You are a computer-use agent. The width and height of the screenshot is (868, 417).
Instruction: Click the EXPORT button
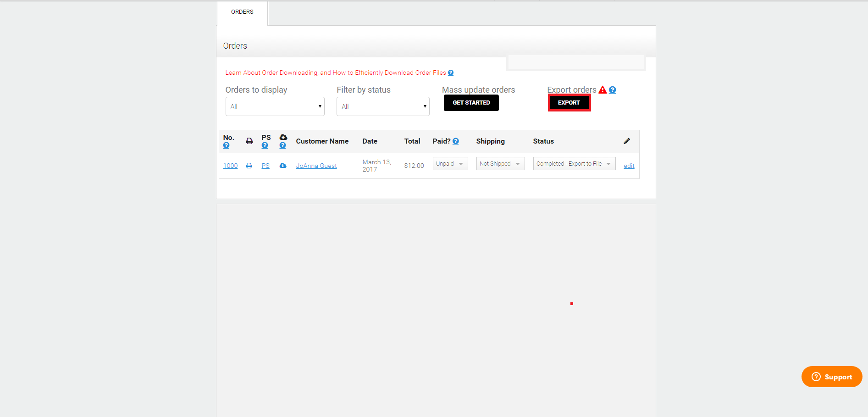click(569, 103)
